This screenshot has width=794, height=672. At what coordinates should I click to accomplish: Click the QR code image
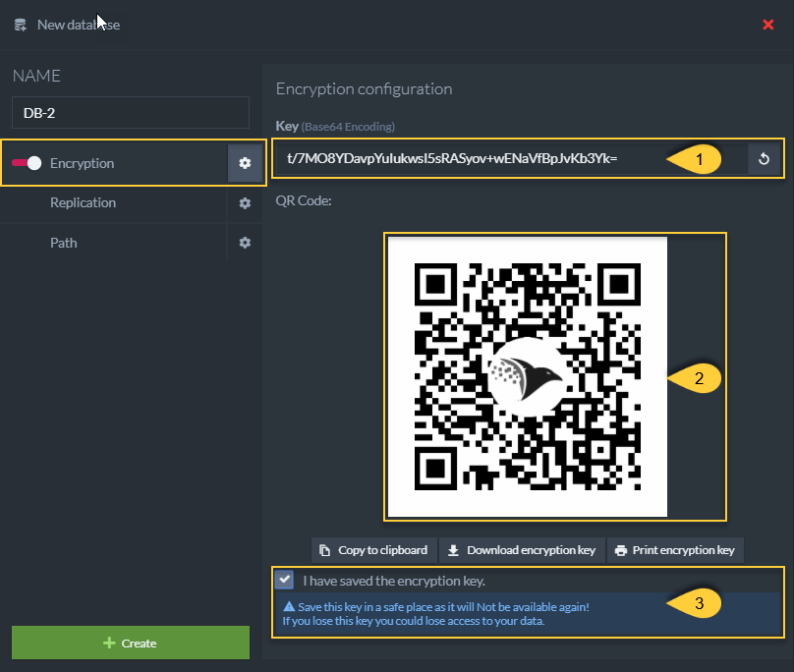[x=527, y=376]
